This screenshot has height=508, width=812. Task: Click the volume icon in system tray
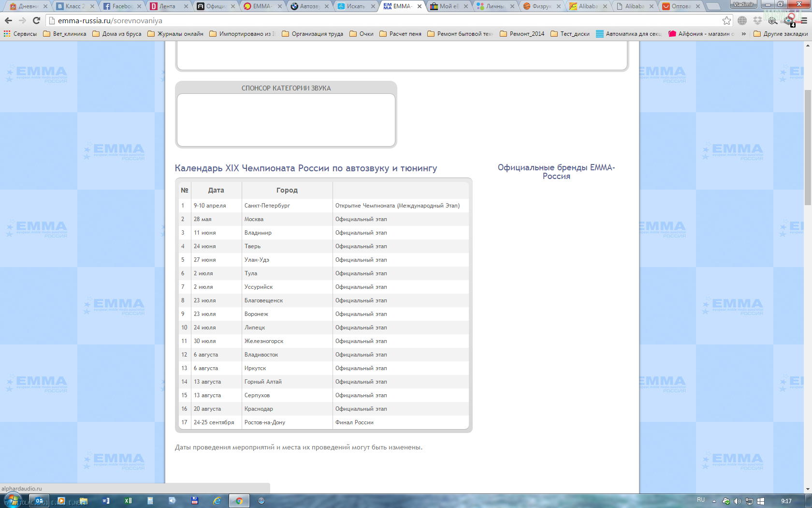pos(737,501)
